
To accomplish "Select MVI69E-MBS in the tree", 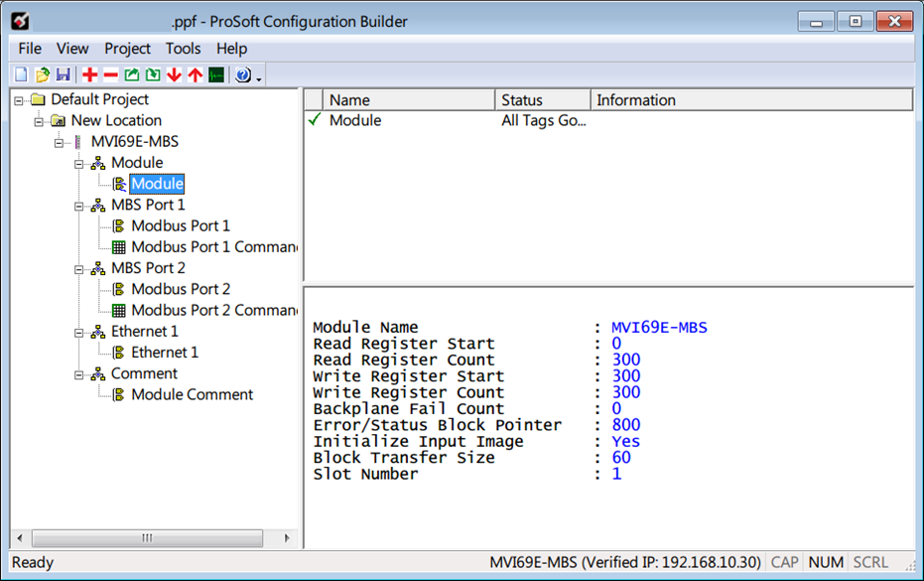I will pyautogui.click(x=134, y=142).
